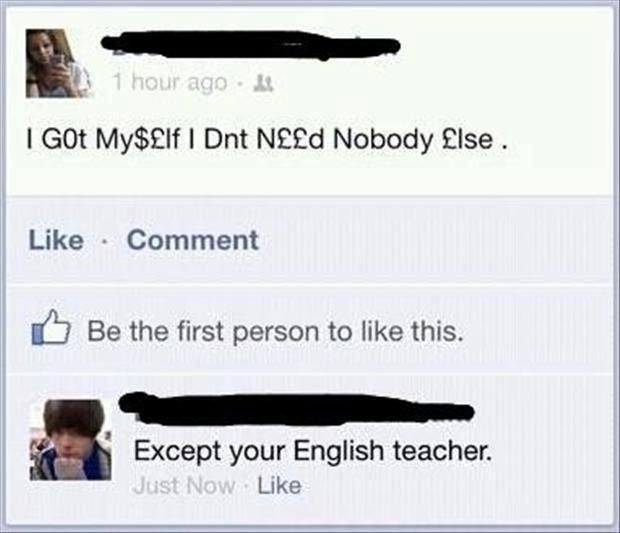Click the 'Except your English teacher.' comment text
Screen dimensions: 620x533
313,451
